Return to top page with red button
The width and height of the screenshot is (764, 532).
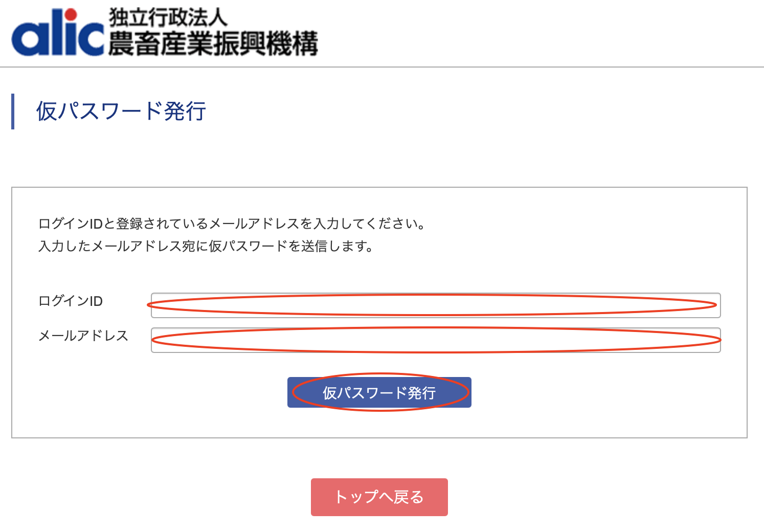pos(379,497)
